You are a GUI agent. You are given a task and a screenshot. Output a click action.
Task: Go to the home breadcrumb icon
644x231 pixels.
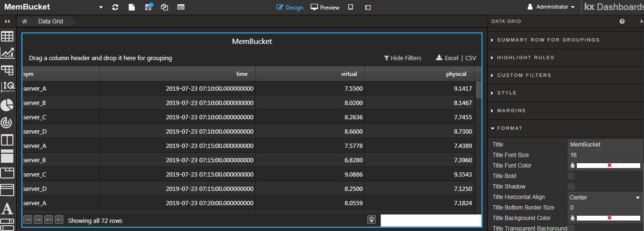pyautogui.click(x=24, y=21)
